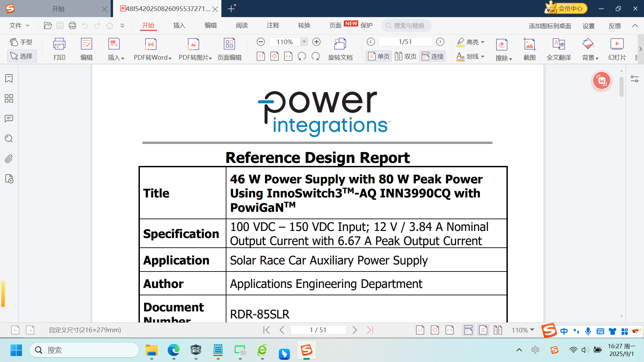This screenshot has width=644, height=362.
Task: Click Add Icon to Desktop (添加图标到桌面)
Action: pyautogui.click(x=550, y=26)
